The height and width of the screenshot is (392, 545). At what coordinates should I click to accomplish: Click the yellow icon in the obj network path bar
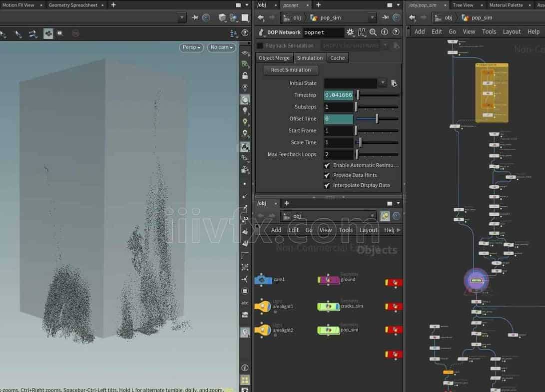385,216
